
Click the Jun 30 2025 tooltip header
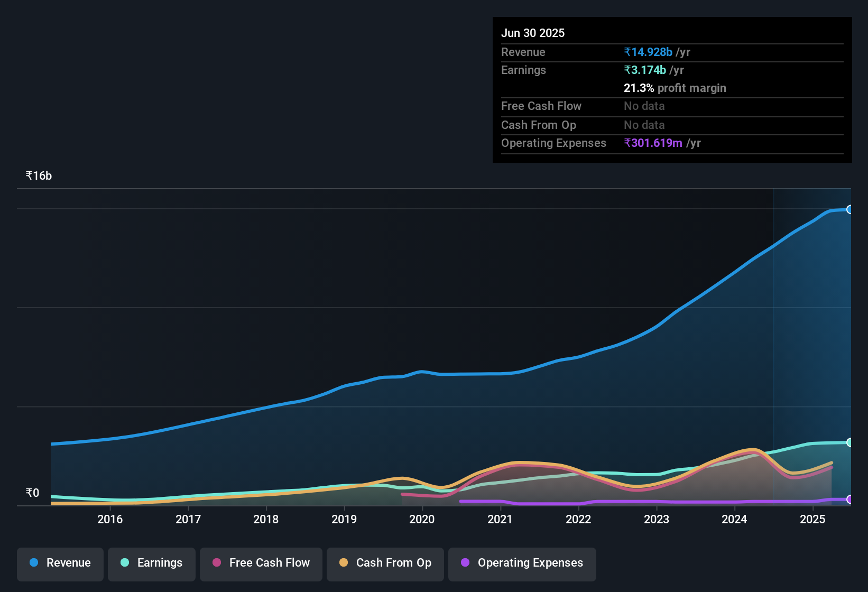[533, 33]
